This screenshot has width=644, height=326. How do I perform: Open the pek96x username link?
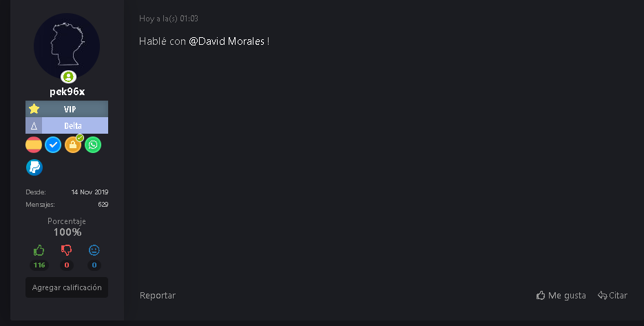pyautogui.click(x=67, y=92)
